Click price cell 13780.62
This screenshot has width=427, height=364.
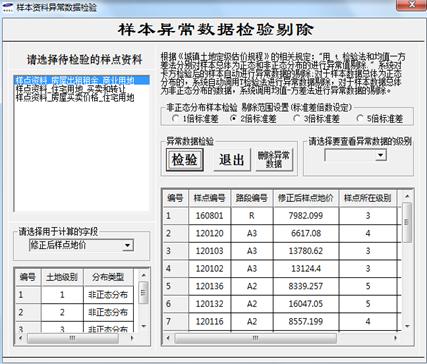306,251
